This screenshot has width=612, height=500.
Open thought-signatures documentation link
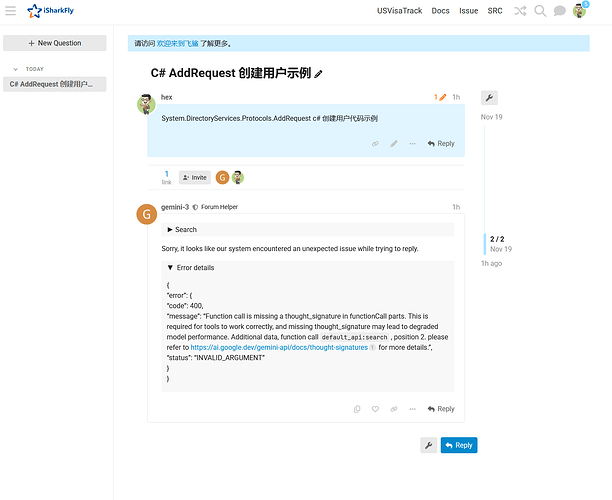coord(279,347)
